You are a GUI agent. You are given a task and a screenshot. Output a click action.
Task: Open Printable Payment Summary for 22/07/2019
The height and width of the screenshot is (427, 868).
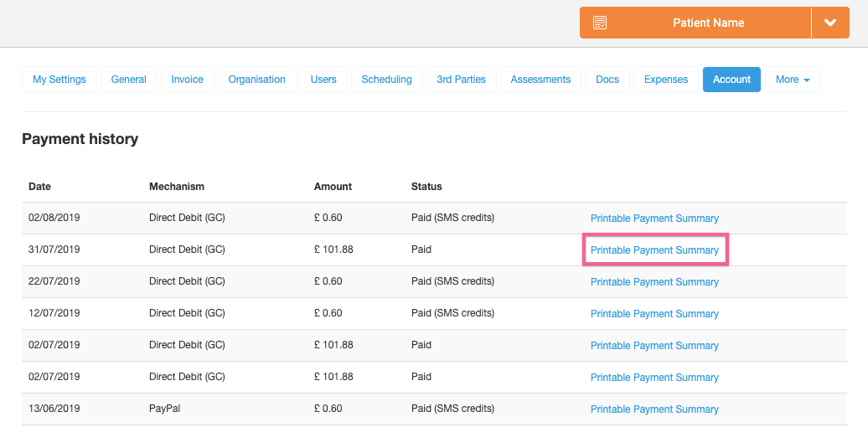pyautogui.click(x=654, y=282)
